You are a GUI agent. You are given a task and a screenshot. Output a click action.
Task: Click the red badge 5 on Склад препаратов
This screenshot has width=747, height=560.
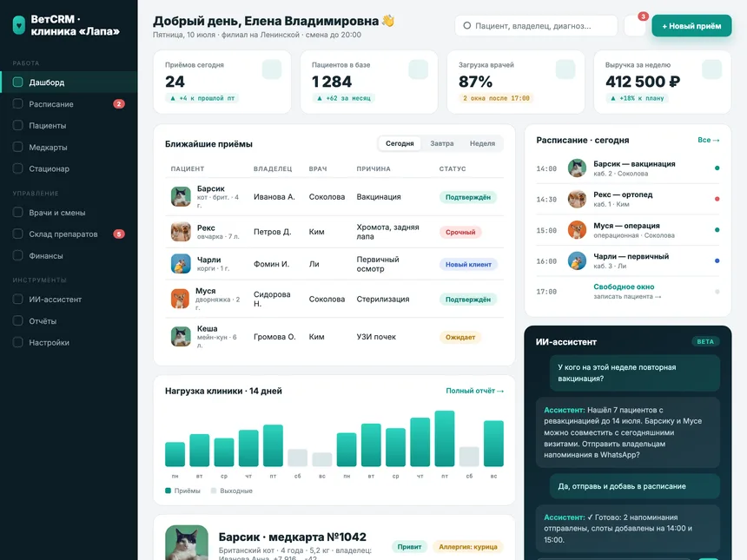(119, 234)
